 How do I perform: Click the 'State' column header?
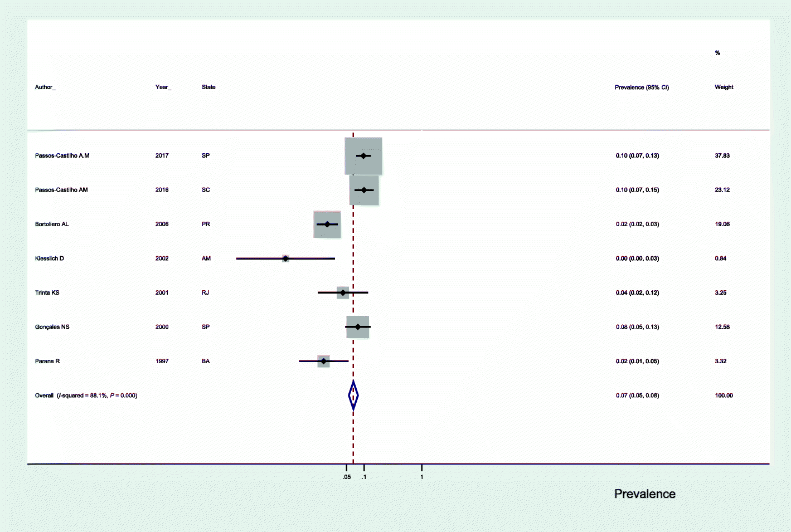pos(208,87)
